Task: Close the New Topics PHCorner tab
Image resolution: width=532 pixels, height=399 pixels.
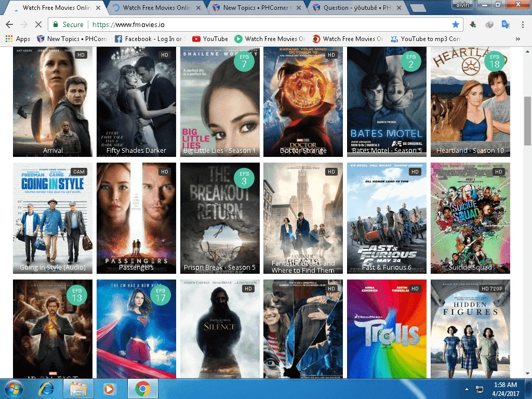Action: pos(299,7)
